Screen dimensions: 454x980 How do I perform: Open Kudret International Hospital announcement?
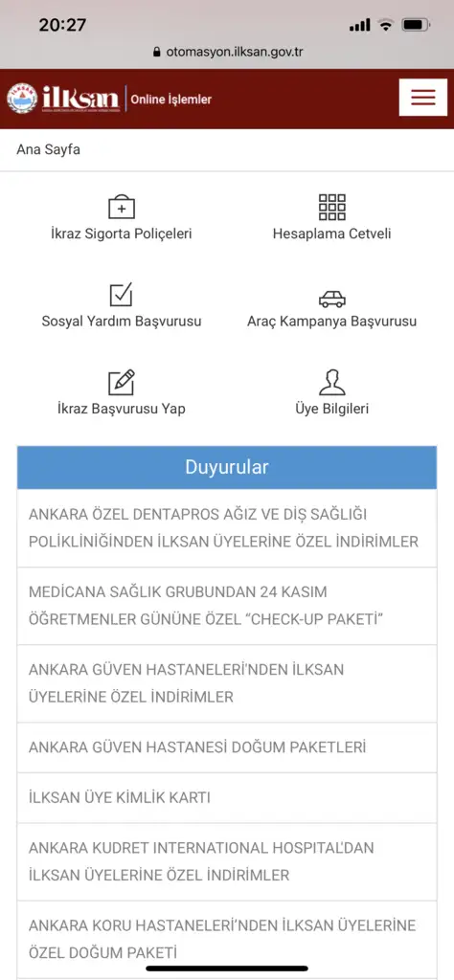227,862
